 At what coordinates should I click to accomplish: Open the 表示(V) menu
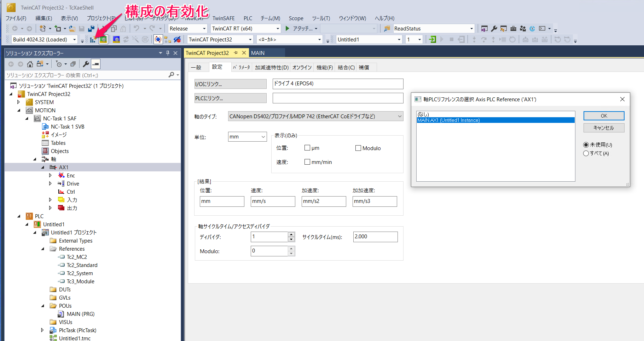[x=69, y=18]
